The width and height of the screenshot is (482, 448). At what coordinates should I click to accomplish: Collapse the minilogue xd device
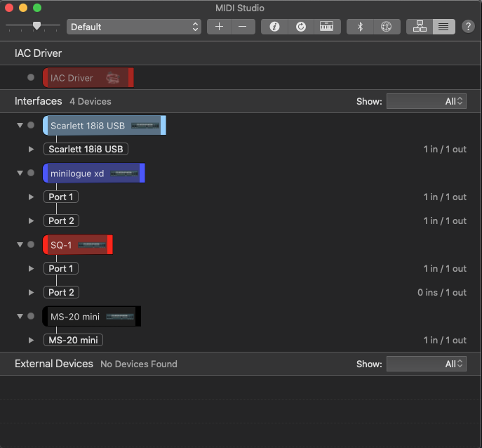[20, 173]
